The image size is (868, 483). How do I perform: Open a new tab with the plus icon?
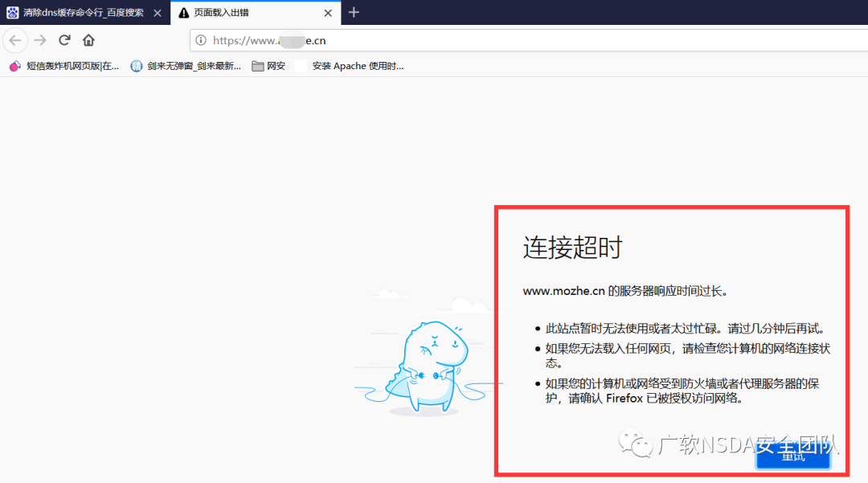354,12
